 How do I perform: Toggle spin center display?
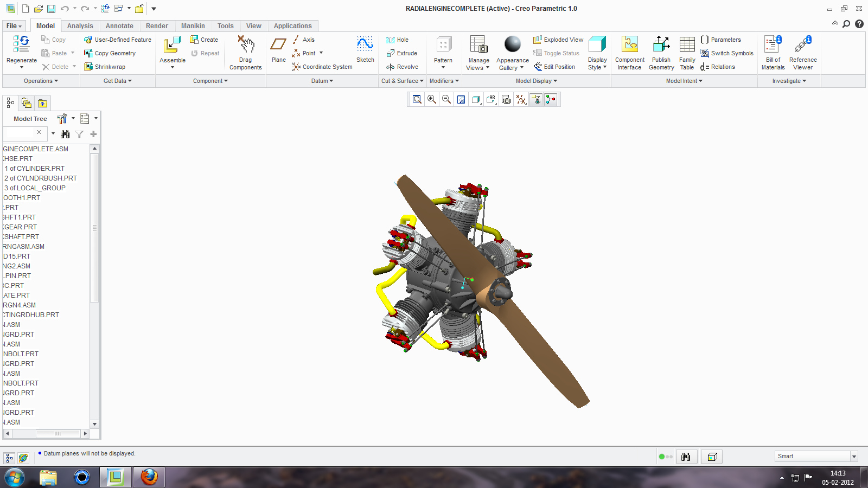tap(551, 99)
